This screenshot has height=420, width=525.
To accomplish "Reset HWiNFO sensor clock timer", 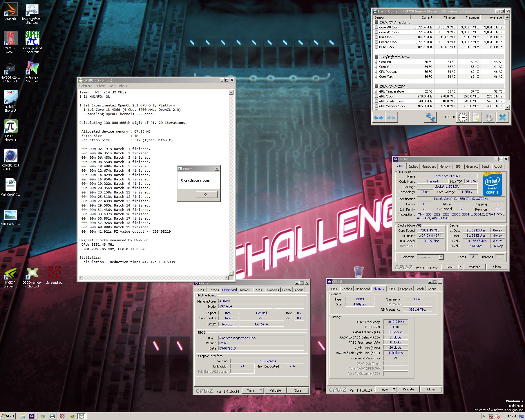I will [x=463, y=117].
